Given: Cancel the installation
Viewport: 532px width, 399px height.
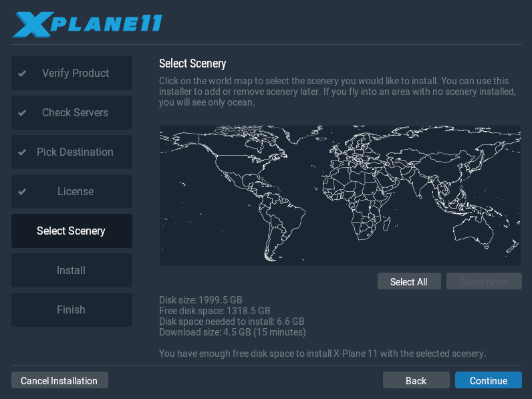Looking at the screenshot, I should (59, 380).
